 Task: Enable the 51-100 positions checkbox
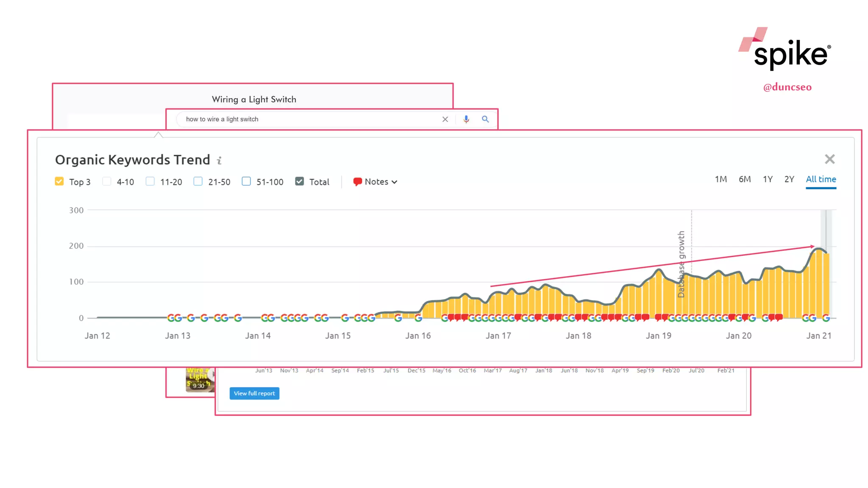(246, 182)
